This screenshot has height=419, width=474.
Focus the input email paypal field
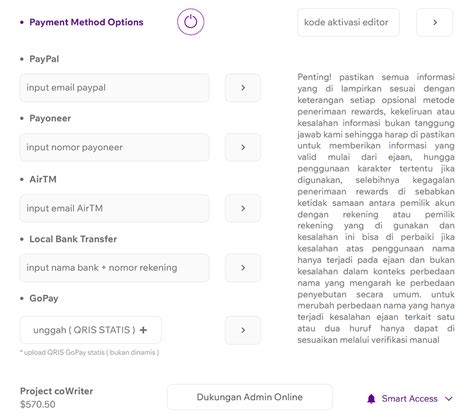114,88
